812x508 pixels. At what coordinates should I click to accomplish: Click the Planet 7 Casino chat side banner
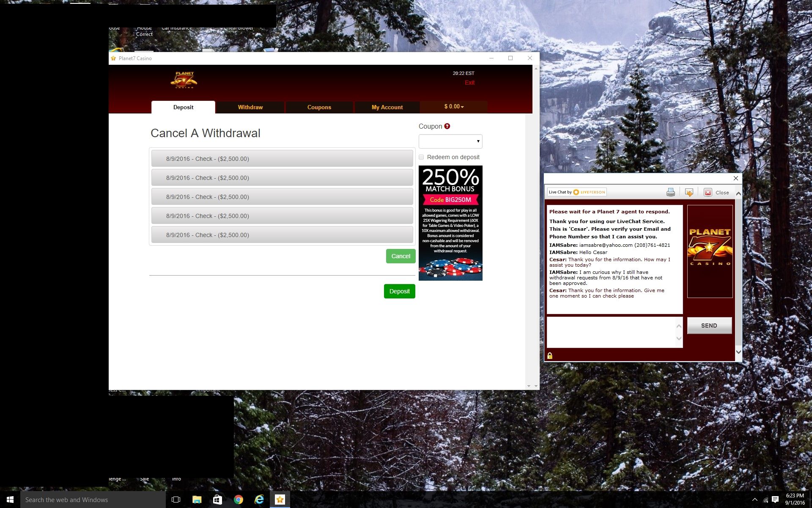pyautogui.click(x=710, y=251)
